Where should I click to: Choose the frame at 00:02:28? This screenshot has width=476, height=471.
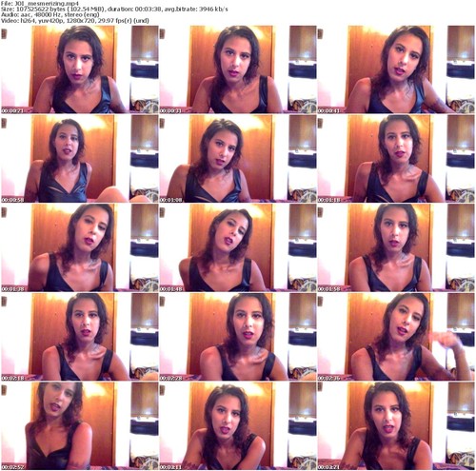[x=238, y=337]
